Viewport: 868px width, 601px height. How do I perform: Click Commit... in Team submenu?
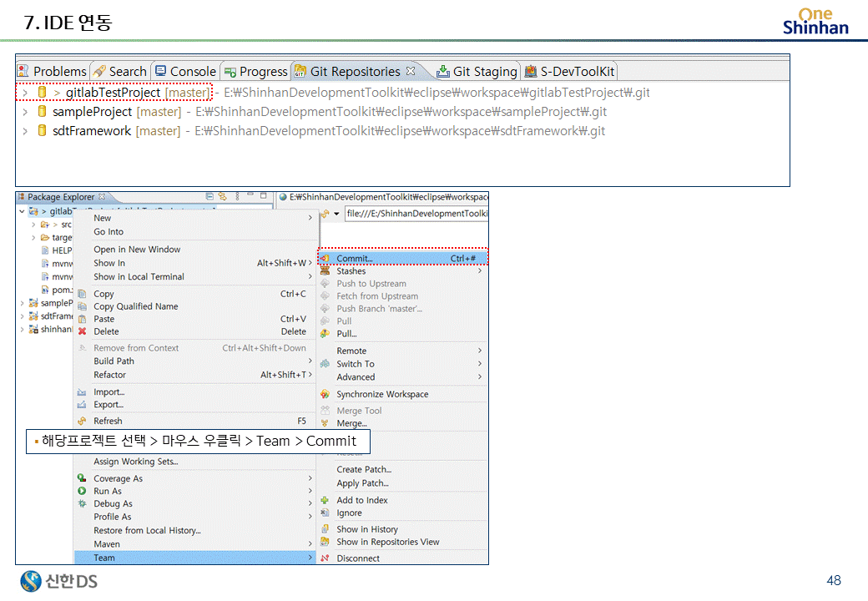pyautogui.click(x=403, y=259)
